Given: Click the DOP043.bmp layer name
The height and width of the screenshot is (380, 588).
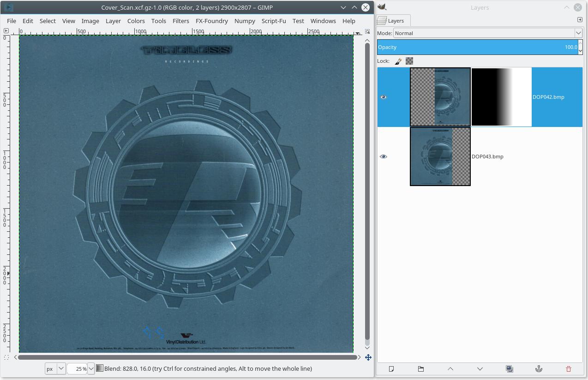Looking at the screenshot, I should point(487,157).
